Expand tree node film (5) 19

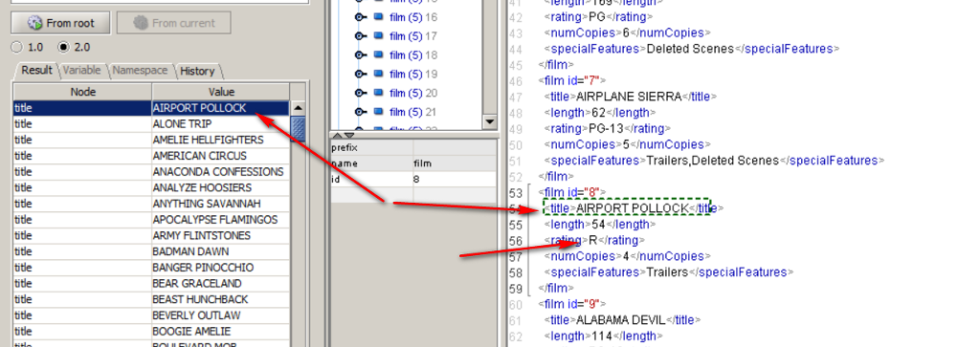click(x=361, y=74)
